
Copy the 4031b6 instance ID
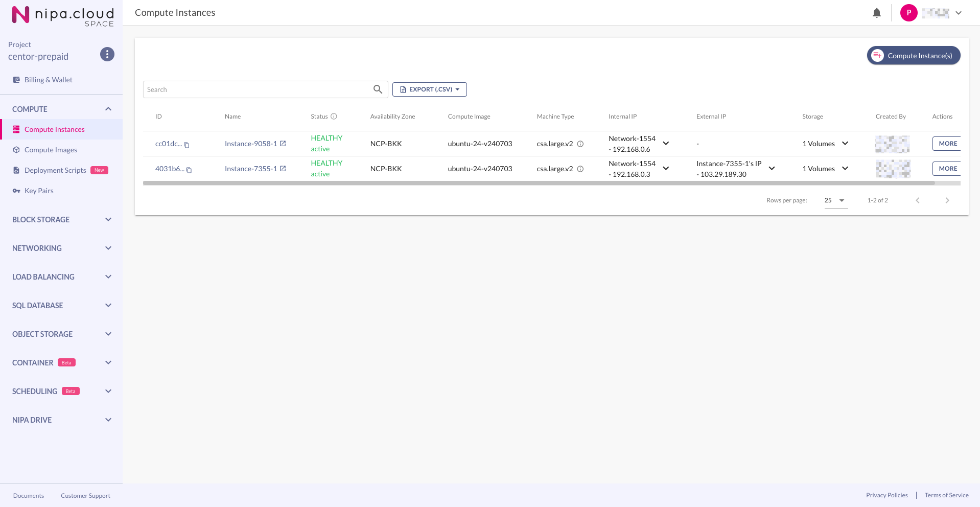click(x=189, y=170)
